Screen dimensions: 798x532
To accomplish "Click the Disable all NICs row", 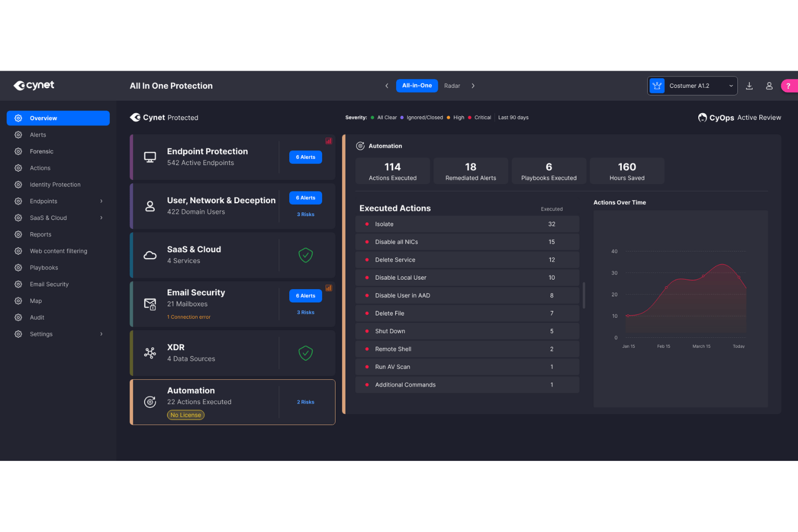I will [x=467, y=242].
